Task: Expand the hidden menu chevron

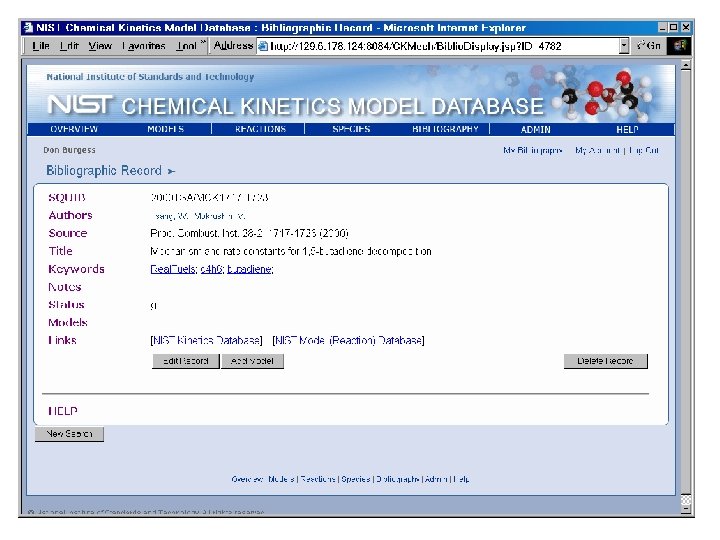Action: point(203,44)
